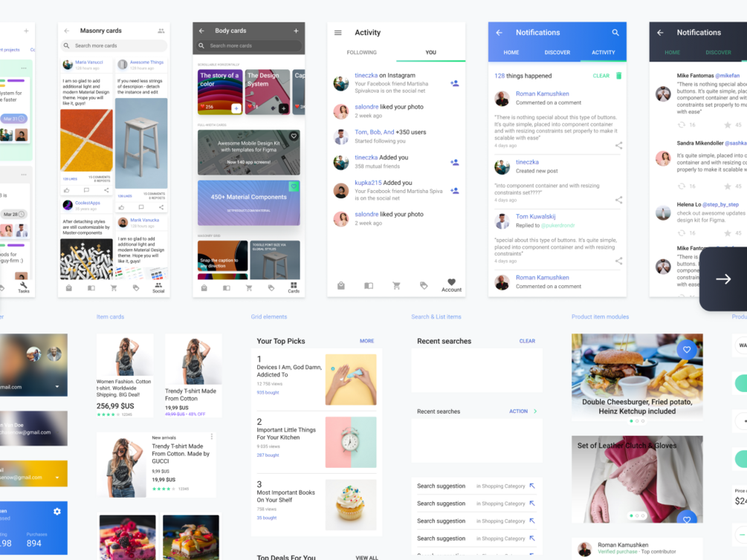
Task: Open the hamburger menu in Activity
Action: pyautogui.click(x=337, y=33)
